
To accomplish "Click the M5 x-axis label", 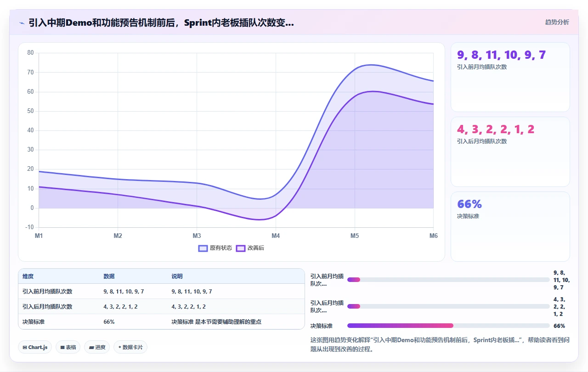I will tap(355, 236).
